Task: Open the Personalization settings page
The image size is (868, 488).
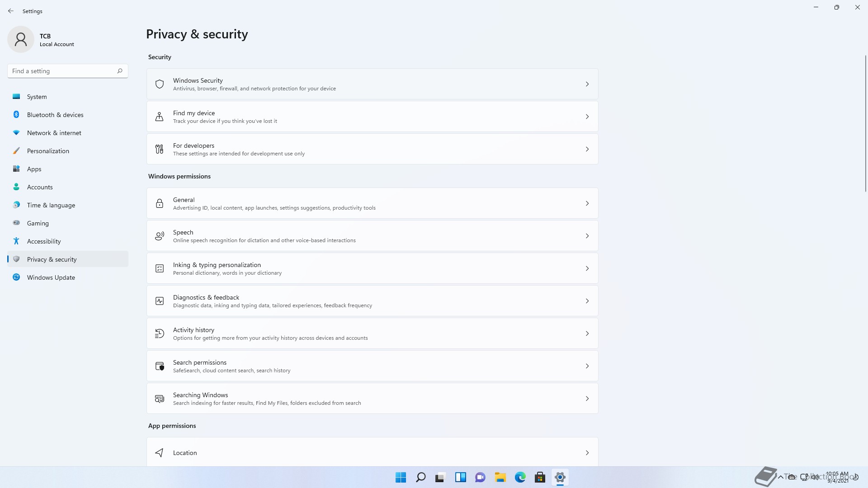Action: click(48, 151)
